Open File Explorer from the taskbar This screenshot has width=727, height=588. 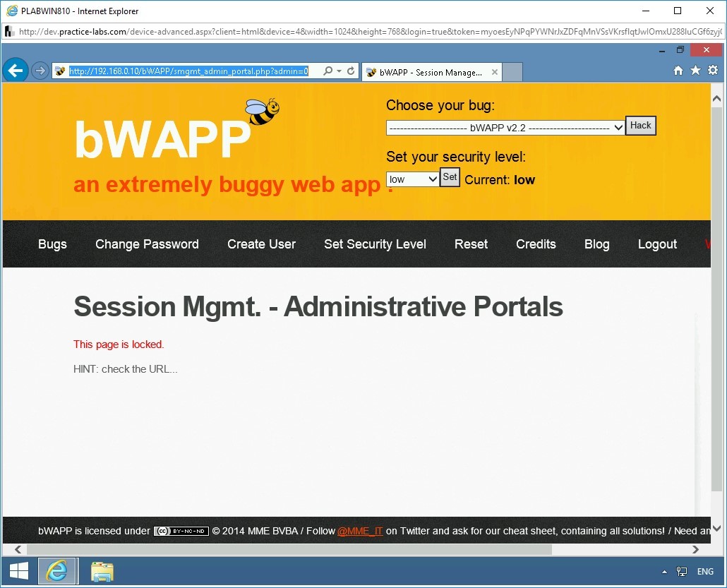click(102, 571)
